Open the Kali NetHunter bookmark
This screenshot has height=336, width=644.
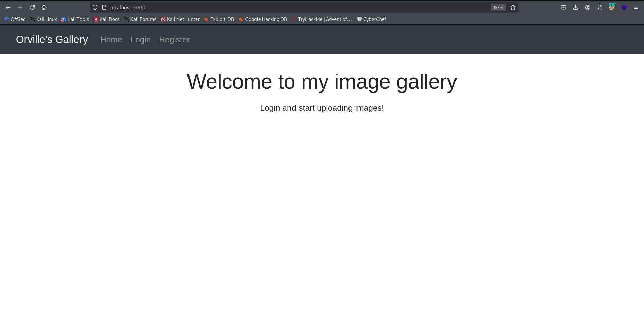tap(180, 19)
